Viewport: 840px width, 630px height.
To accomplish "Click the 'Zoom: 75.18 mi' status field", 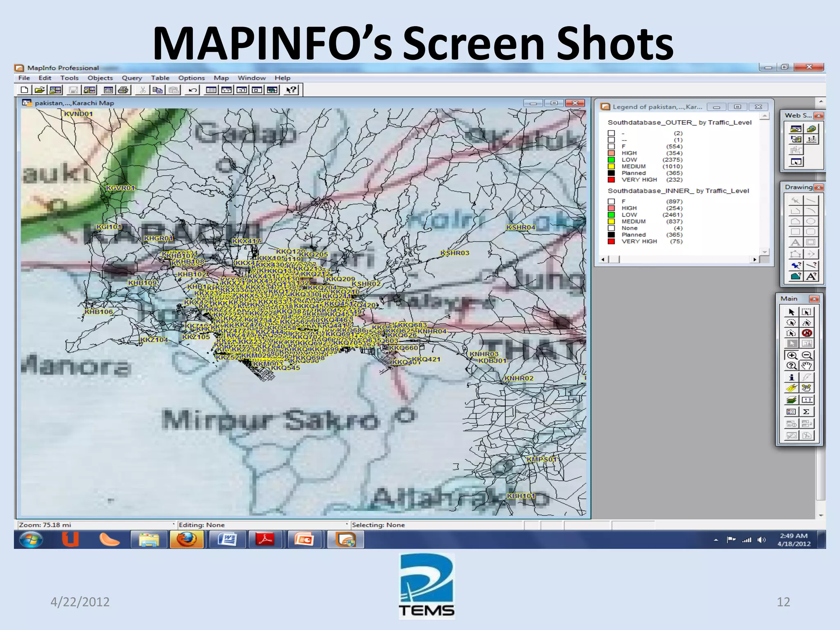I will coord(96,525).
